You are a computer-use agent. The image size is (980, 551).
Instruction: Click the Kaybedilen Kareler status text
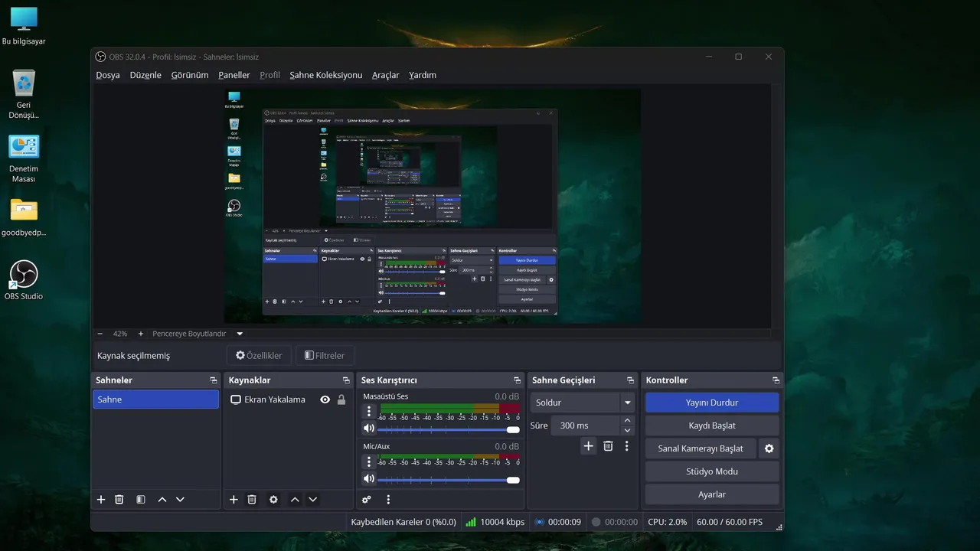(x=403, y=522)
